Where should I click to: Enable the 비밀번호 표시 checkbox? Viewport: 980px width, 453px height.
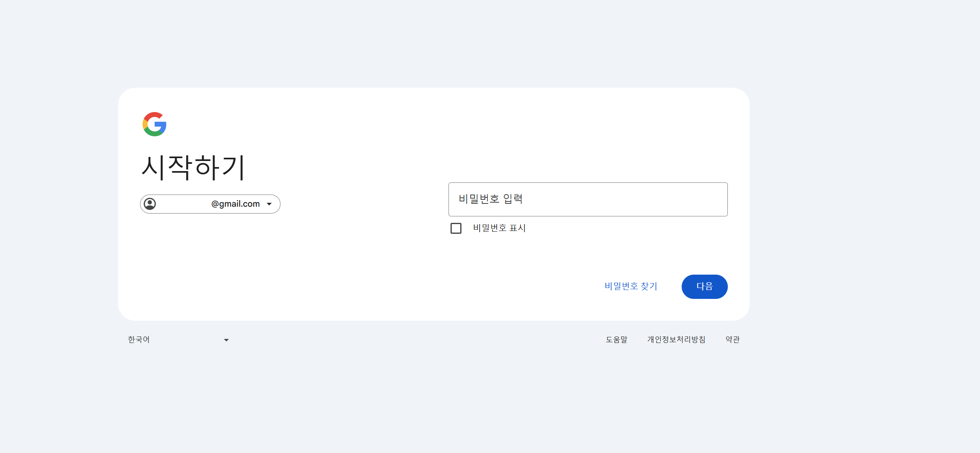456,228
